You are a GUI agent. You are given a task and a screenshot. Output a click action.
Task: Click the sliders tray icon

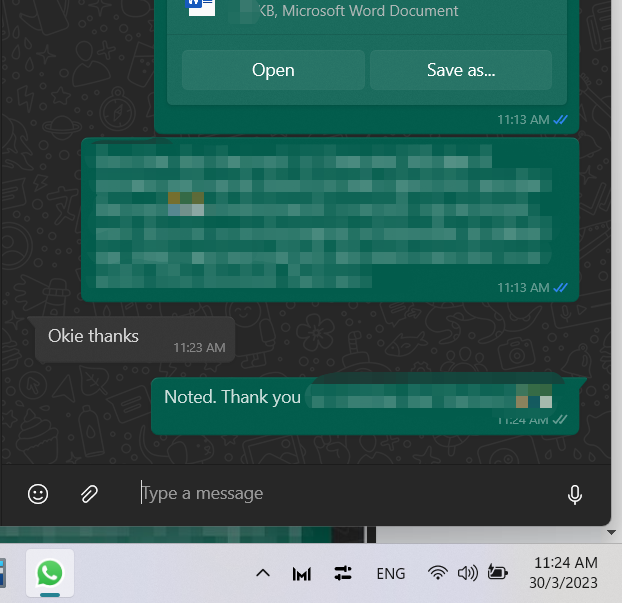pyautogui.click(x=343, y=573)
